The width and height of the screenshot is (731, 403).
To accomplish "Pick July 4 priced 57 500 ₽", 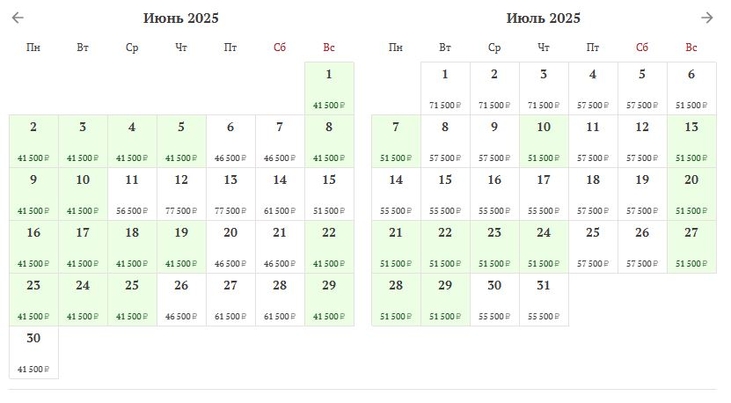I will point(593,89).
